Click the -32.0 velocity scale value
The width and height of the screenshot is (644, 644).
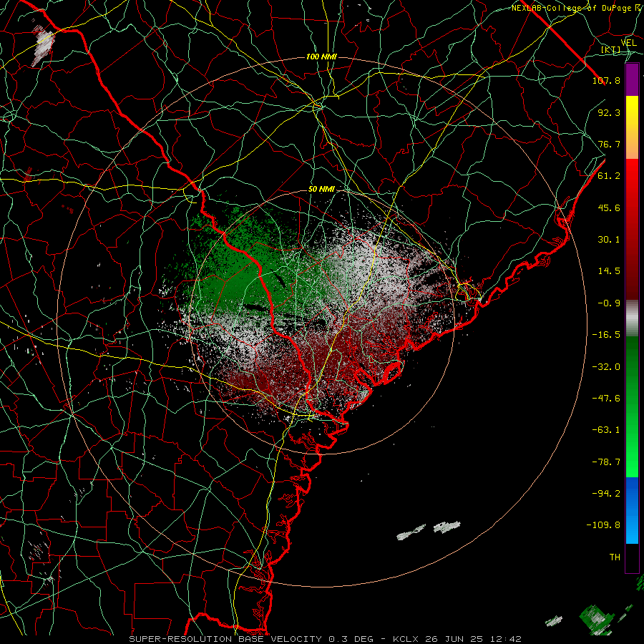pos(606,366)
